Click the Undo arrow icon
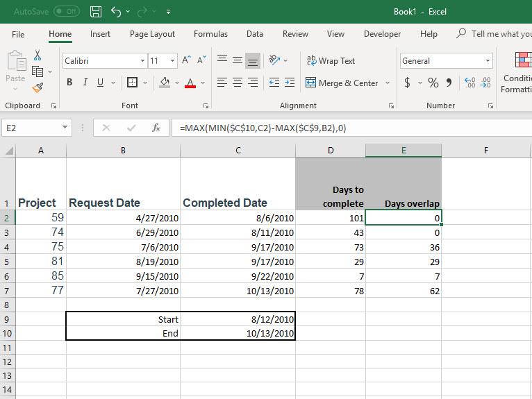The image size is (532, 399). click(x=116, y=12)
